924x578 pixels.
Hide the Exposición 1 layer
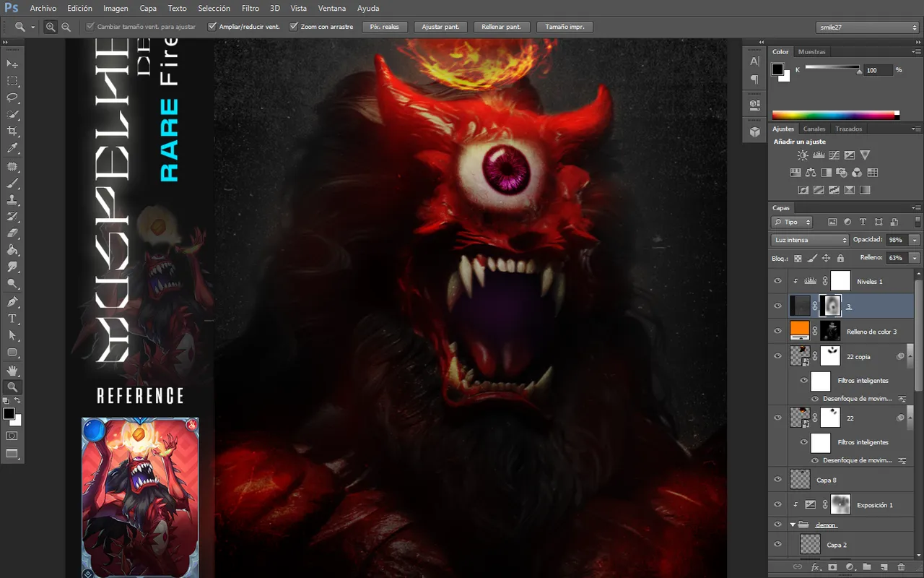tap(777, 505)
